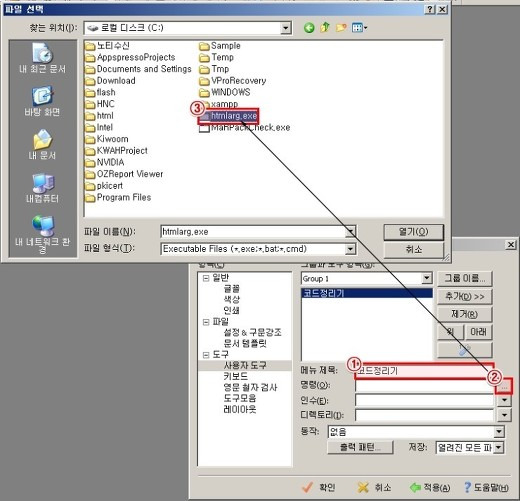520x501 pixels.
Task: Open the save (저장) dropdown
Action: (499, 448)
